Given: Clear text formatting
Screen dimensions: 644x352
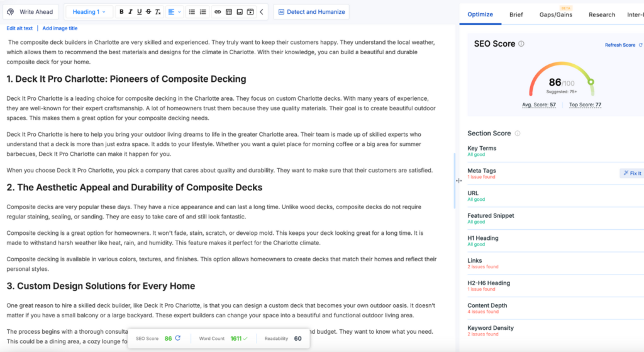Looking at the screenshot, I should (x=158, y=12).
